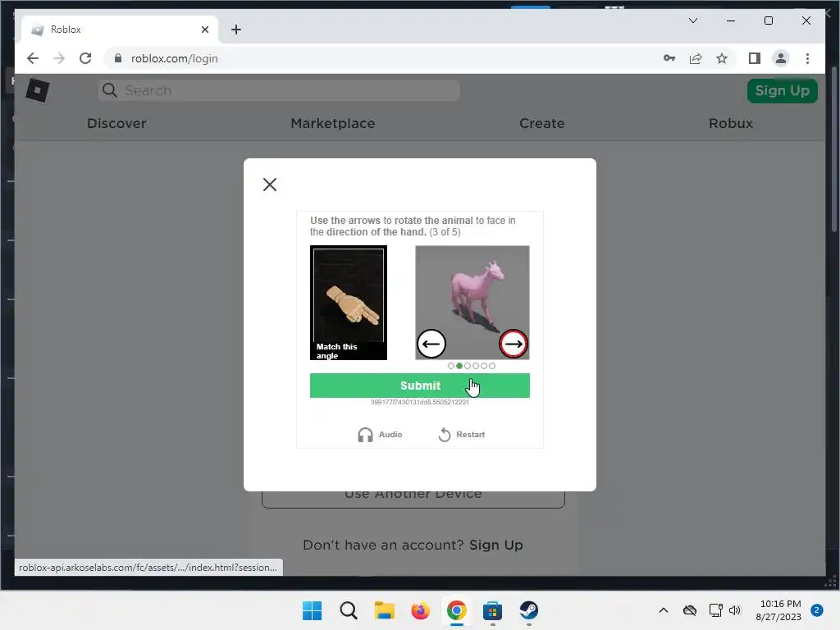Screen dimensions: 840x630
Task: Open File Explorer from taskbar
Action: pos(384,610)
